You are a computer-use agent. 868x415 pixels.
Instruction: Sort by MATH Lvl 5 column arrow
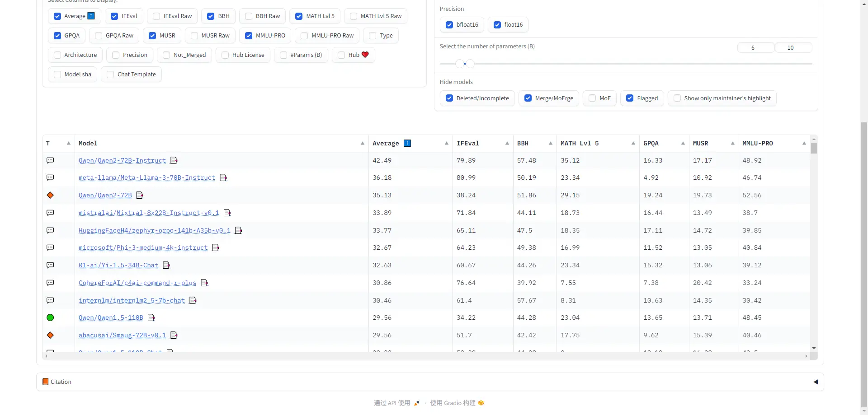click(633, 143)
